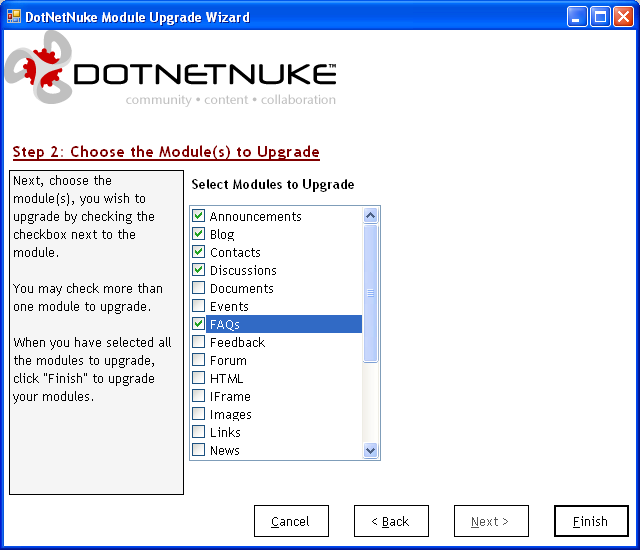The image size is (640, 550).
Task: Minimize the Module Upgrade Wizard window
Action: click(577, 17)
